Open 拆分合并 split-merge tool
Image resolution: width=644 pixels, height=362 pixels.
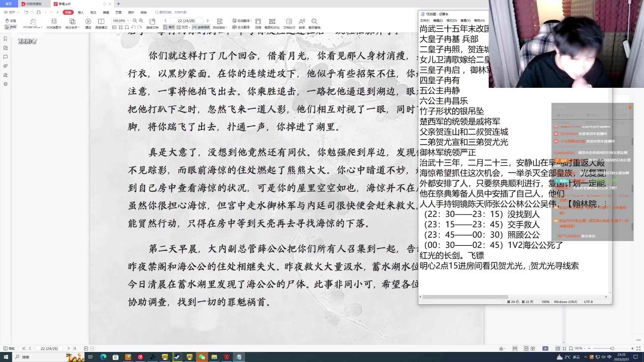72,24
